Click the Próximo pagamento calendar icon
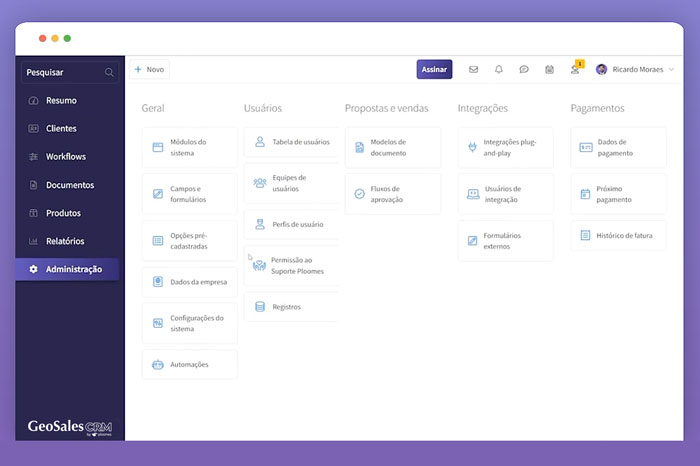This screenshot has height=466, width=700. click(585, 194)
